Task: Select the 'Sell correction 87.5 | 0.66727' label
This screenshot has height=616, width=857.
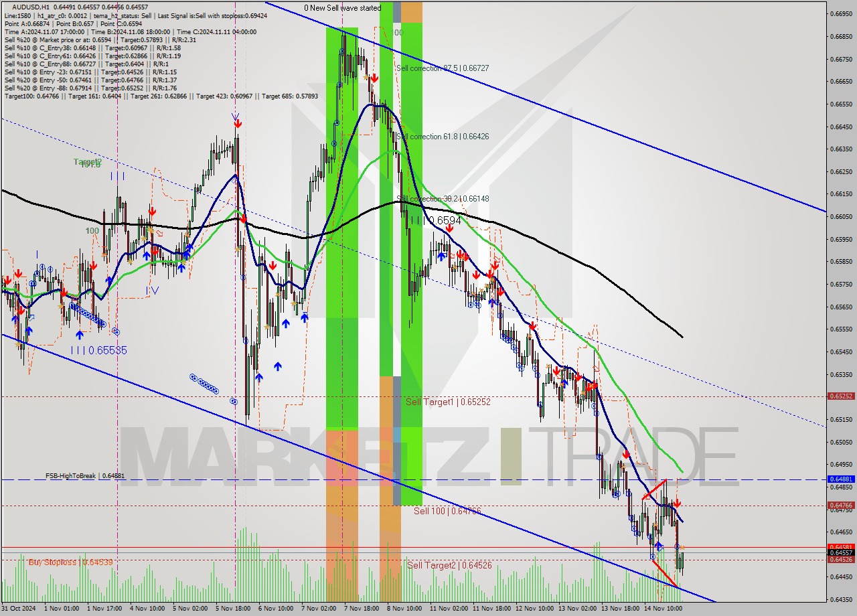Action: [443, 68]
